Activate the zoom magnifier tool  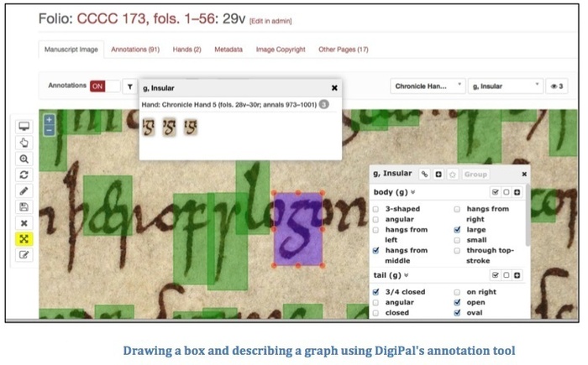coord(24,159)
